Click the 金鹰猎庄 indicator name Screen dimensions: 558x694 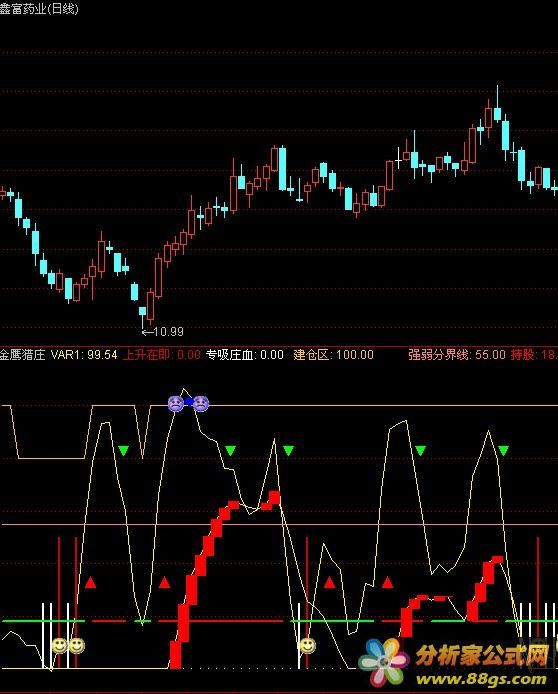[x=23, y=355]
